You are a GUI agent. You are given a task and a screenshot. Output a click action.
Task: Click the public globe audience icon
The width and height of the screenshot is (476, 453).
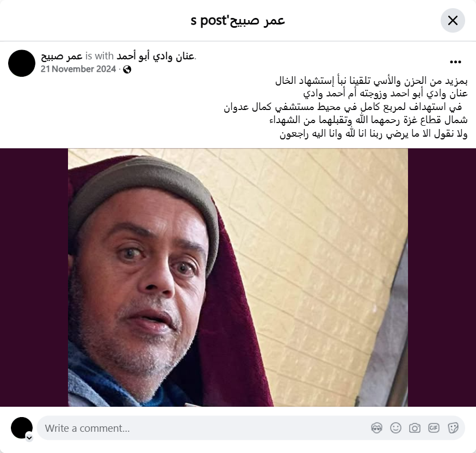point(127,70)
